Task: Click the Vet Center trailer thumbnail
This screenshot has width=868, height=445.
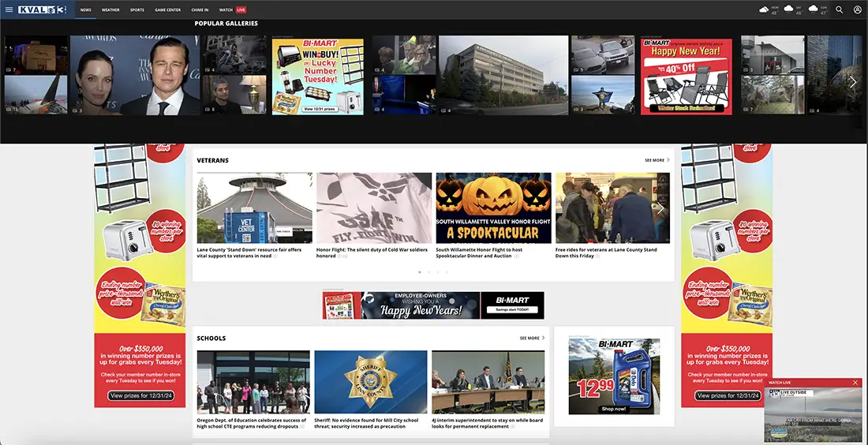Action: [255, 208]
